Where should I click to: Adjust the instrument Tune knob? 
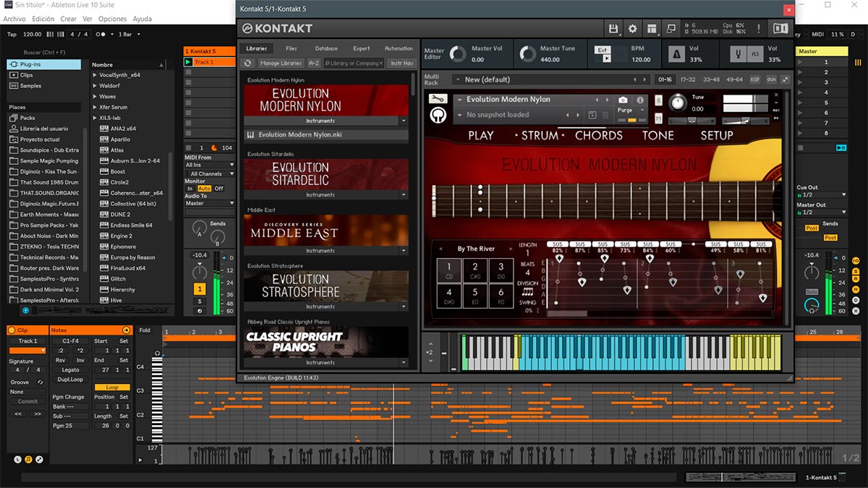click(677, 103)
